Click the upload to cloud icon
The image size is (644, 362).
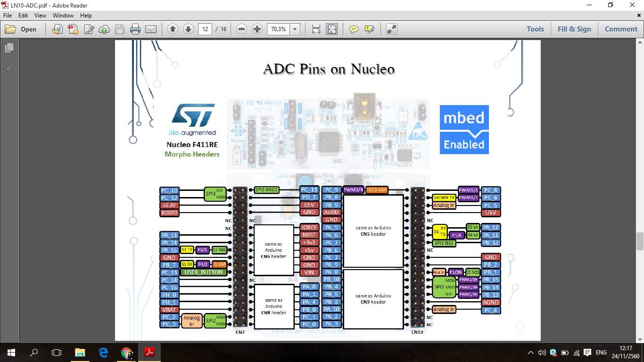[x=104, y=29]
